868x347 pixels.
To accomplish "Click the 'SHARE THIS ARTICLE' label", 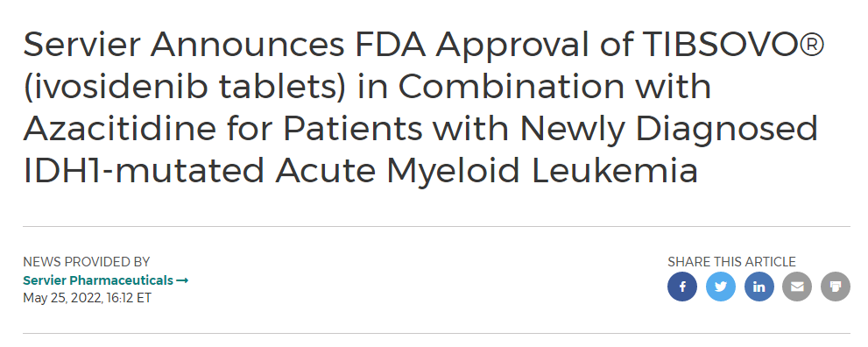I will [x=731, y=262].
